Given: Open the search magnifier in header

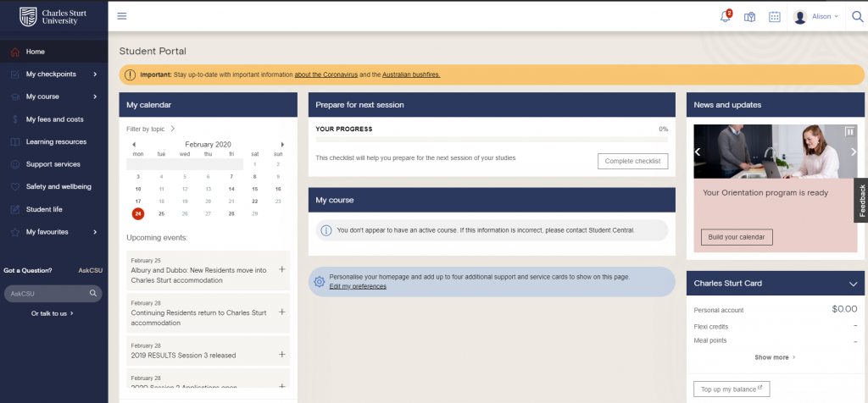Looking at the screenshot, I should (858, 16).
